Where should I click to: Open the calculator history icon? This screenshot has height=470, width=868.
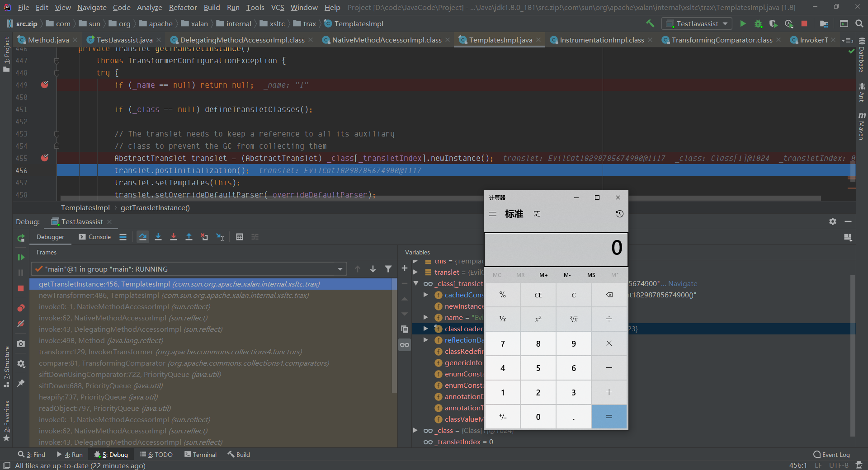click(619, 214)
